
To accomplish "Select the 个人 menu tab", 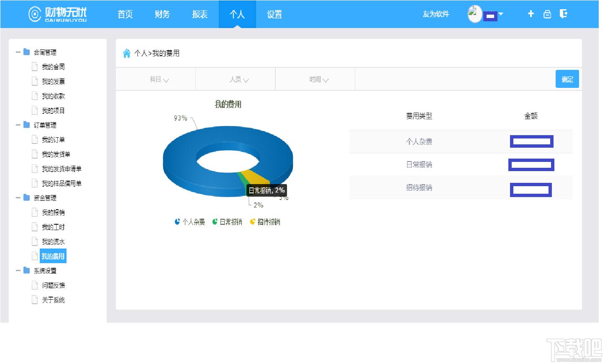I will coord(237,14).
